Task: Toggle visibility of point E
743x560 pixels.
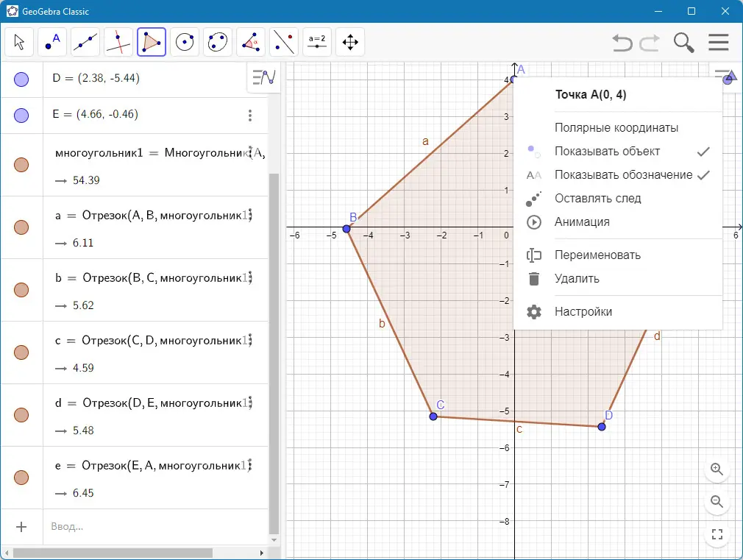Action: click(21, 116)
